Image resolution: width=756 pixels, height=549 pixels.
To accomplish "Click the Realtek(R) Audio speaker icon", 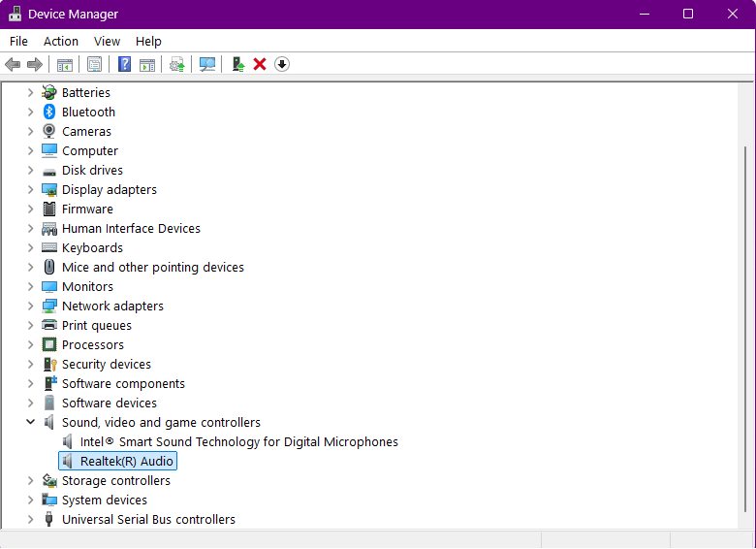I will 68,461.
